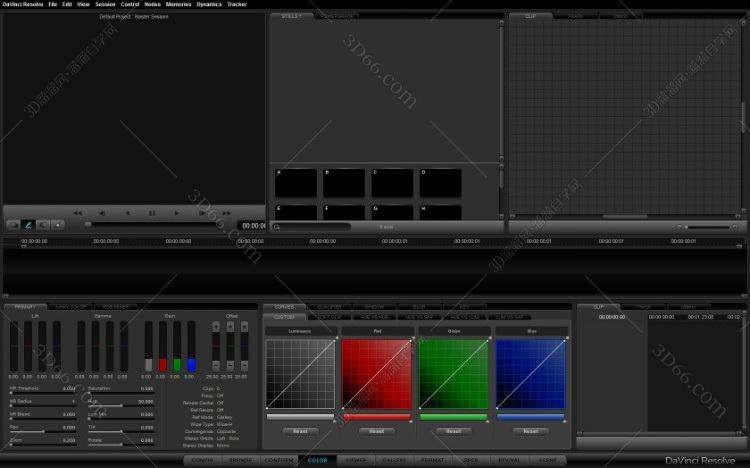Open the Memories menu
Image resolution: width=750 pixels, height=468 pixels.
[x=178, y=4]
